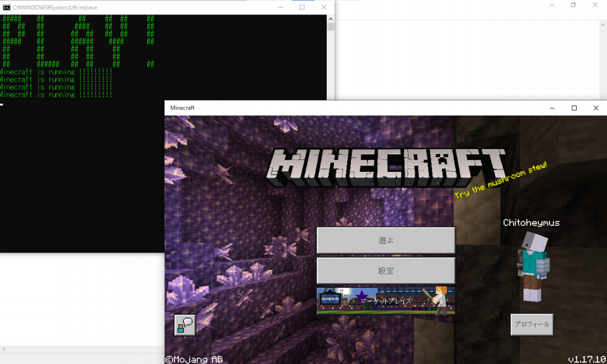The width and height of the screenshot is (607, 364).
Task: Click cmd scrollbar up arrow
Action: (331, 18)
